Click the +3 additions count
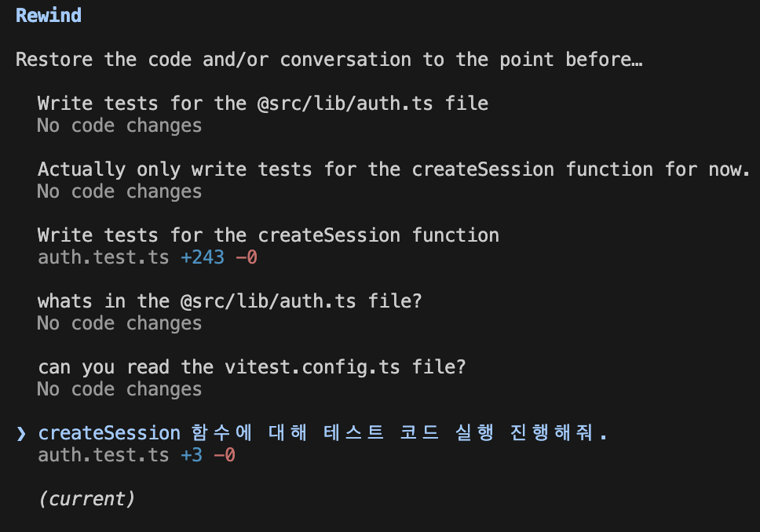Screen dimensions: 760x532 pos(191,455)
